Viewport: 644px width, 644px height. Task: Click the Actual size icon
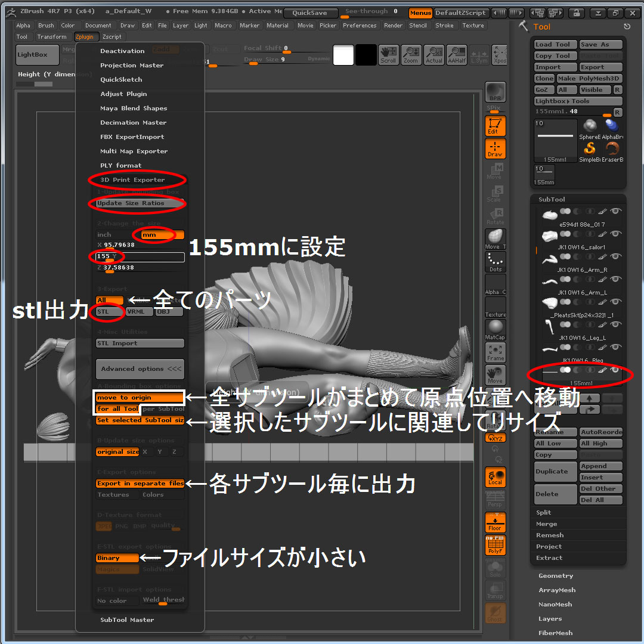434,55
